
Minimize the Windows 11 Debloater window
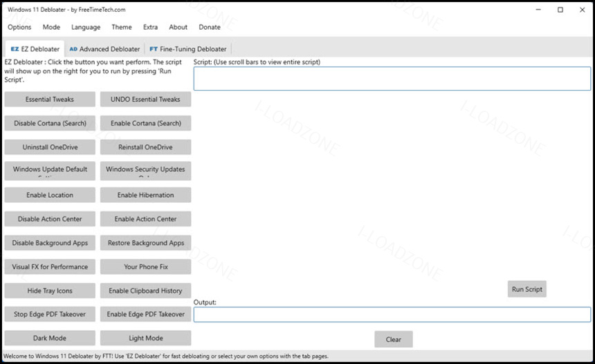click(538, 10)
